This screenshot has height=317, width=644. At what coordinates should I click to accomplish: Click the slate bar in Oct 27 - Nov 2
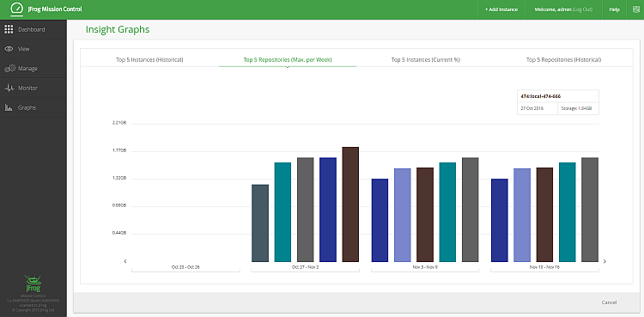[260, 223]
